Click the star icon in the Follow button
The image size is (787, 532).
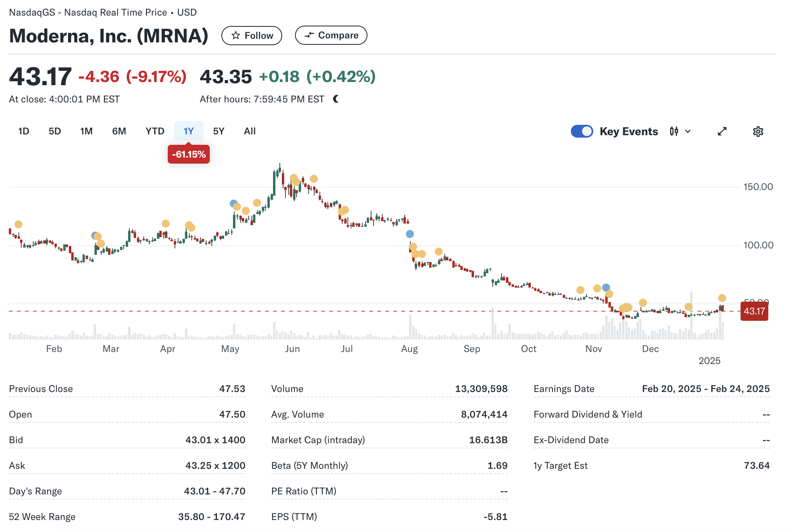(x=236, y=36)
